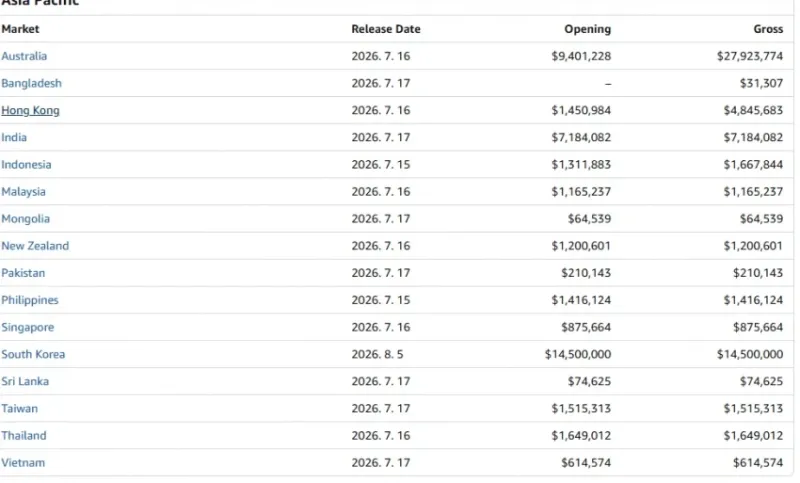Viewport: 800px width, 483px height.
Task: Select the Indonesia market link
Action: 26,164
